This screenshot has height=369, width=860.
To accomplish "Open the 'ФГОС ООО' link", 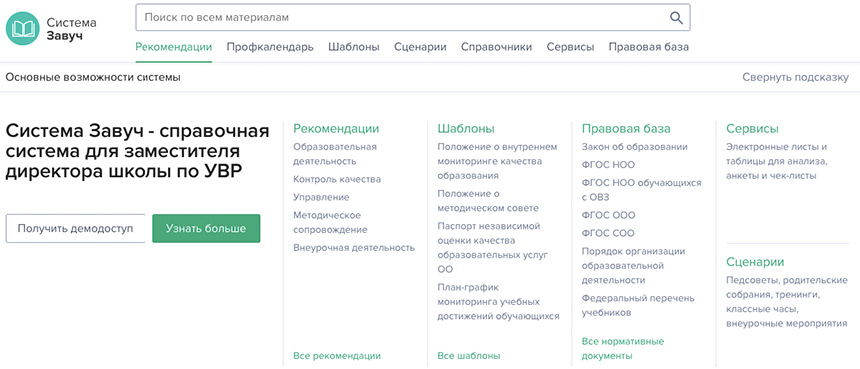I will tap(608, 215).
